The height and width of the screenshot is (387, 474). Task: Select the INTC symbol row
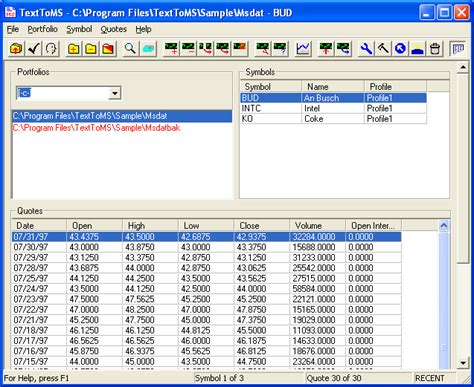333,108
